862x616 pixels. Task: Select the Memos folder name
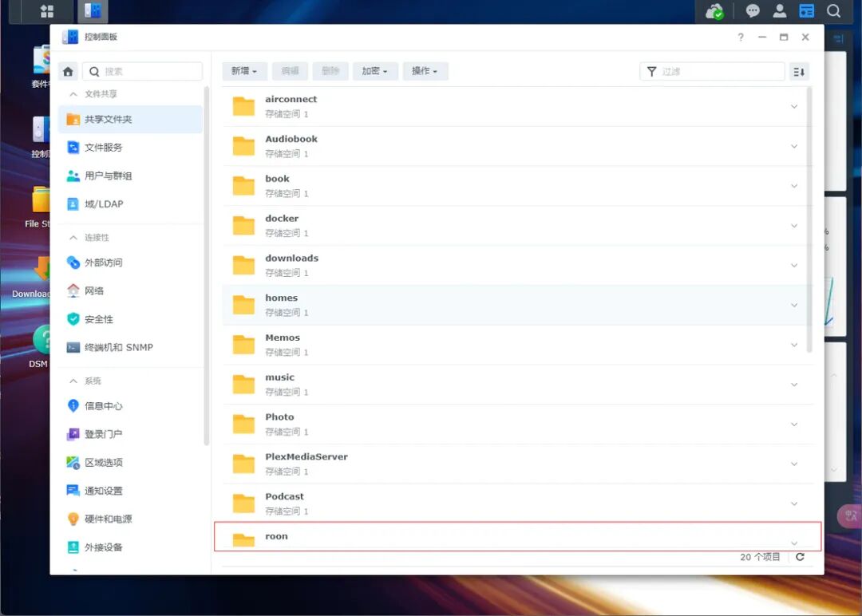point(283,338)
